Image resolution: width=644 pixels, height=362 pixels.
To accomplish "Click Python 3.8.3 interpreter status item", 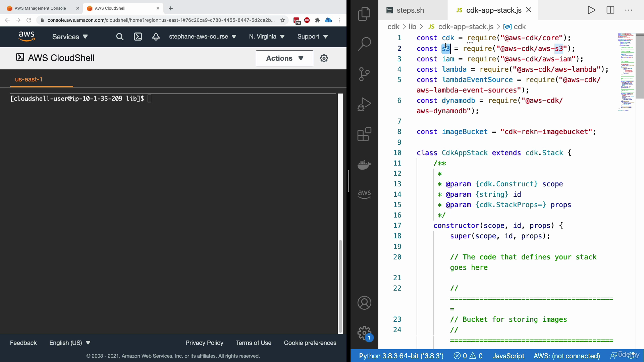I will 401,356.
